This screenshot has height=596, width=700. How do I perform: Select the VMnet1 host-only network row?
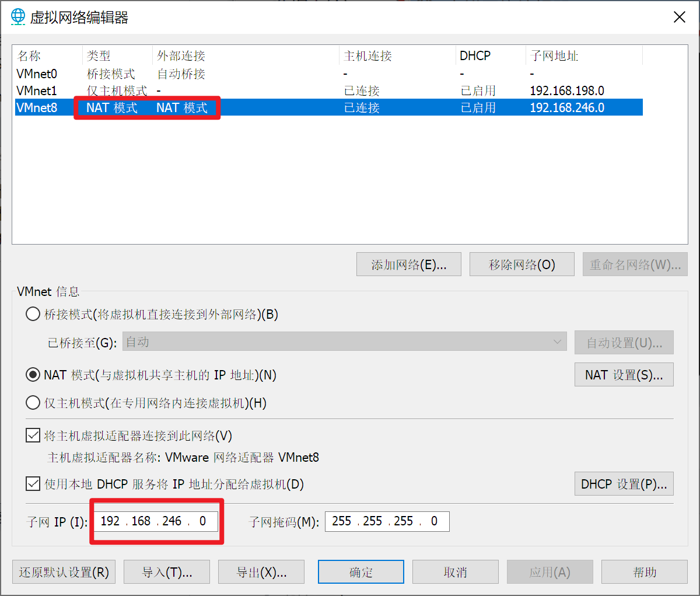[37, 91]
